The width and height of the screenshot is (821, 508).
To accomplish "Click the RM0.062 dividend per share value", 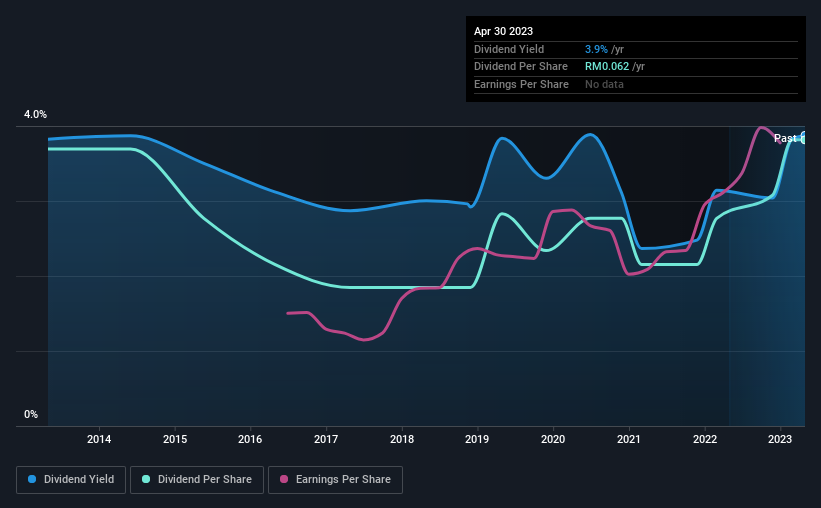I will click(x=607, y=67).
